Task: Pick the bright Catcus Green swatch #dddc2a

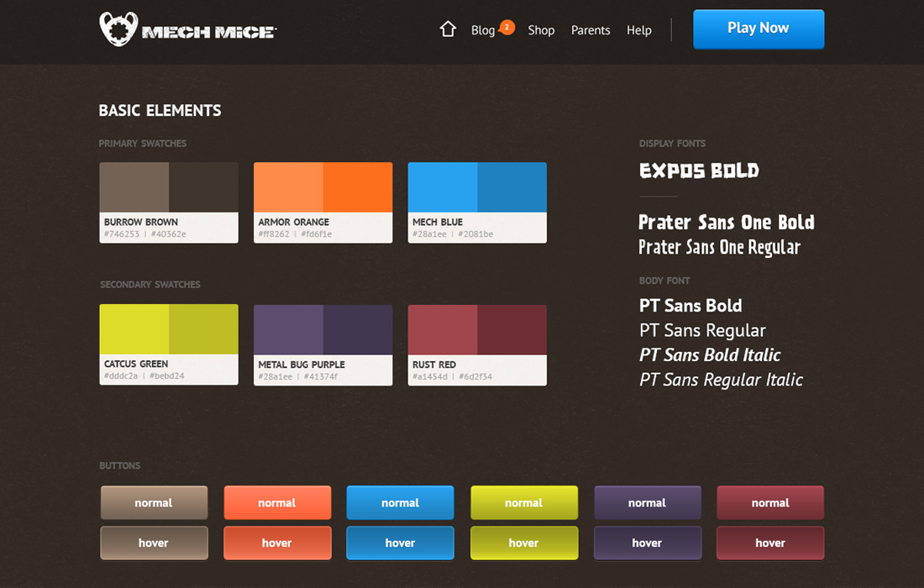Action: 134,329
